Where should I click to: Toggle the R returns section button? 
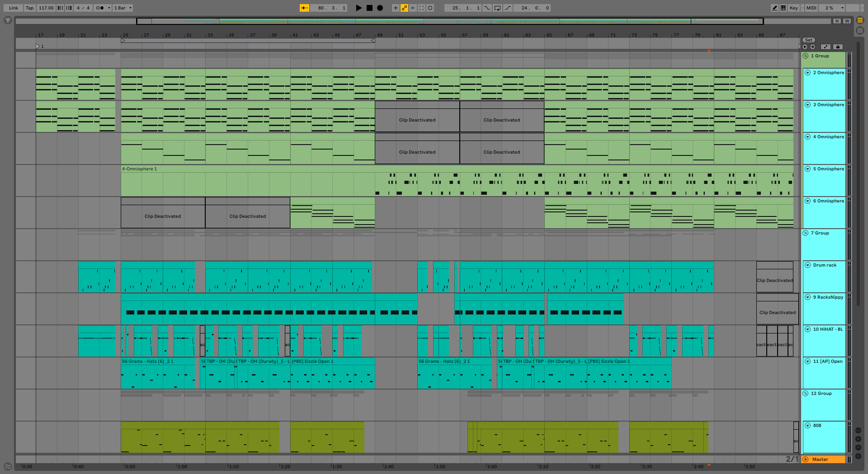(858, 439)
